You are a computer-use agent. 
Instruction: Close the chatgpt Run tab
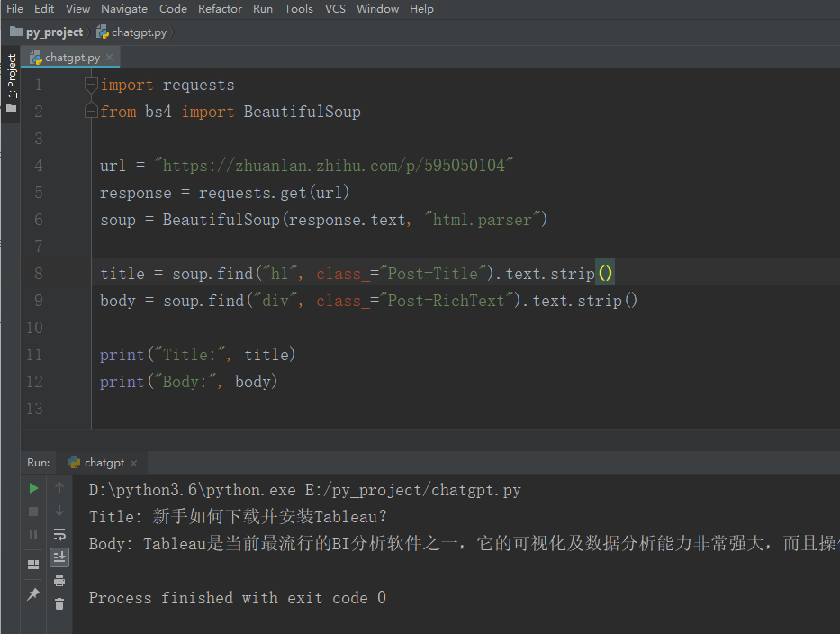134,463
